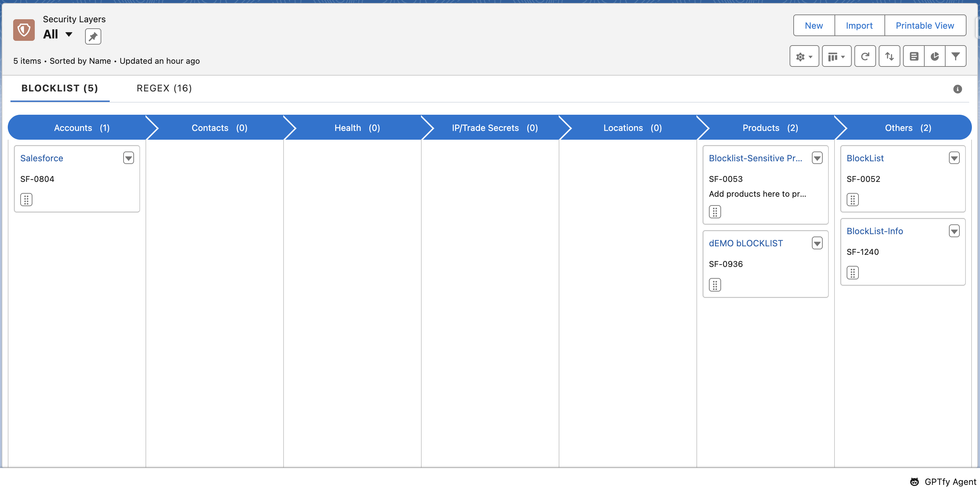Pin the All list view
Screen dimensions: 980x495
tap(93, 36)
